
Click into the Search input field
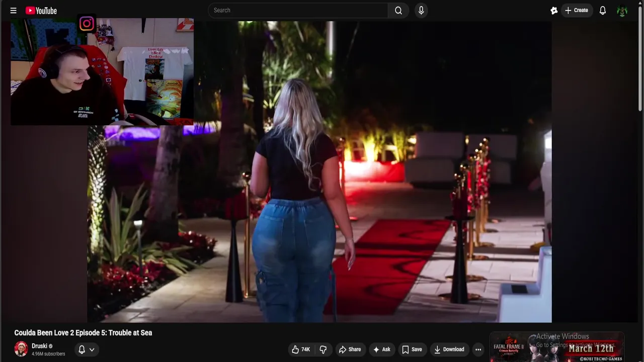click(298, 10)
